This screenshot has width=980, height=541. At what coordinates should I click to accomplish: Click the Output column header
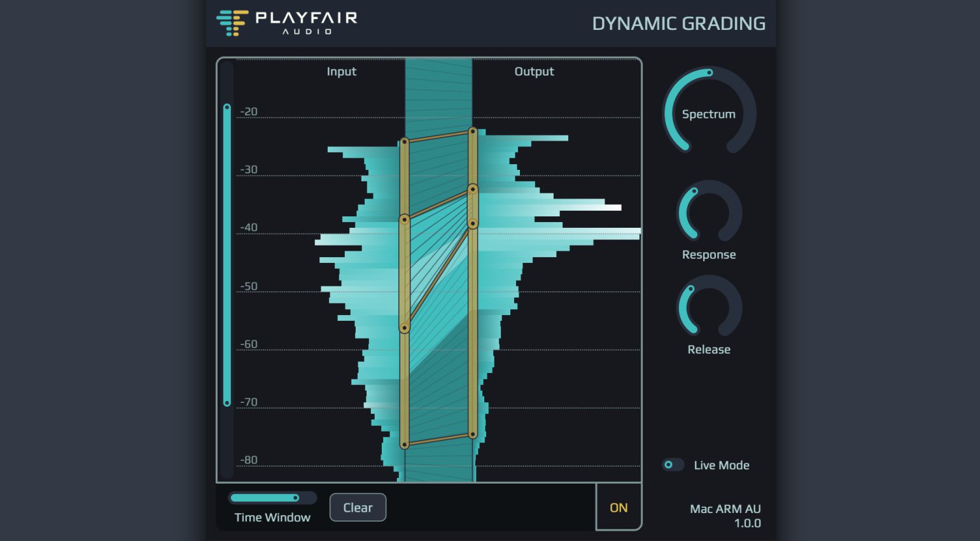[x=534, y=71]
